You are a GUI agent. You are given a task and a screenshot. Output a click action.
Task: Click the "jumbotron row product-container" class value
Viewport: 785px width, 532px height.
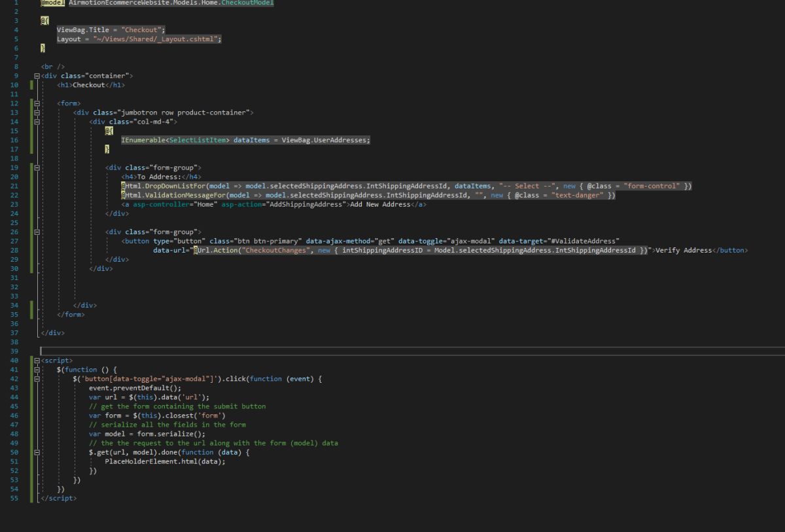pos(184,113)
